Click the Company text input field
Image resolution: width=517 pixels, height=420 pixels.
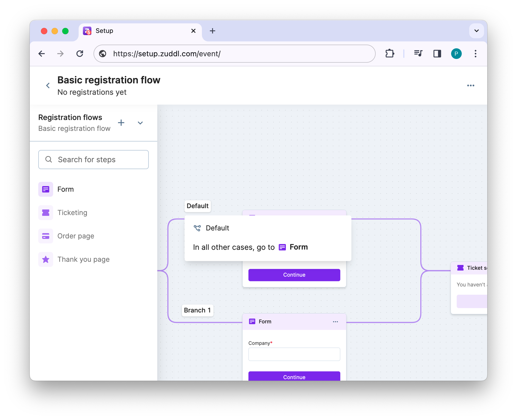tap(294, 354)
